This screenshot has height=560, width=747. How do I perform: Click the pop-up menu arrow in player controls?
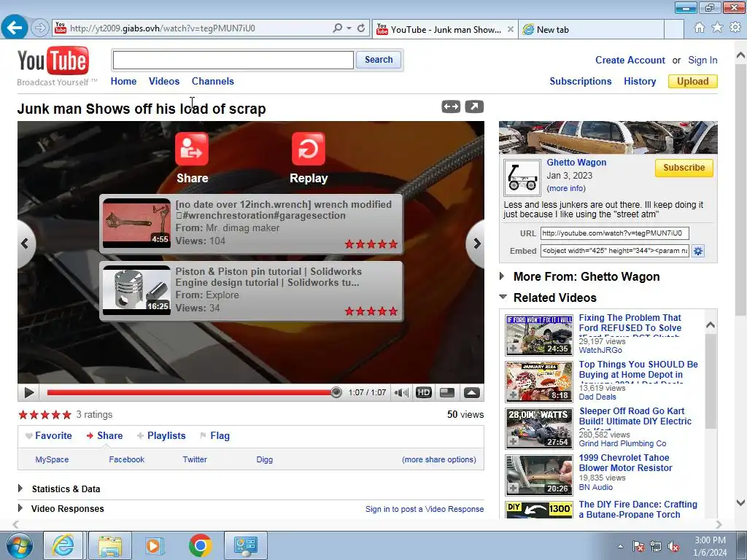tap(472, 392)
